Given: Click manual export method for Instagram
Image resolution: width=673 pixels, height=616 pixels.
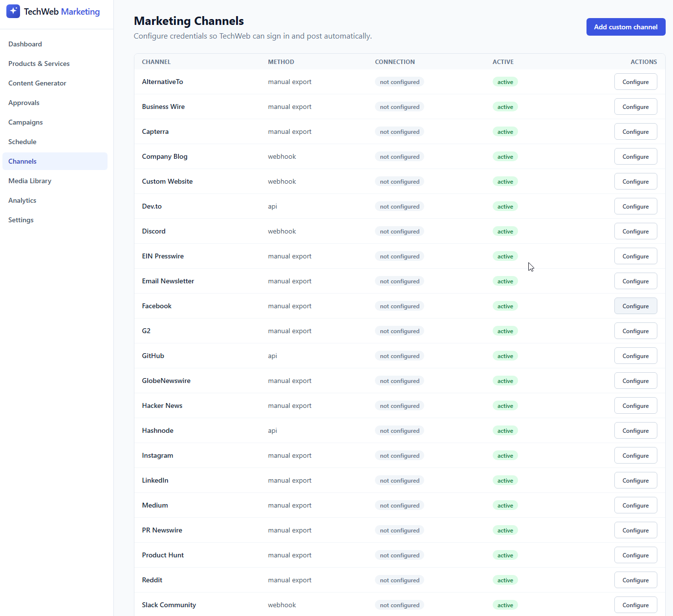Looking at the screenshot, I should pos(289,455).
